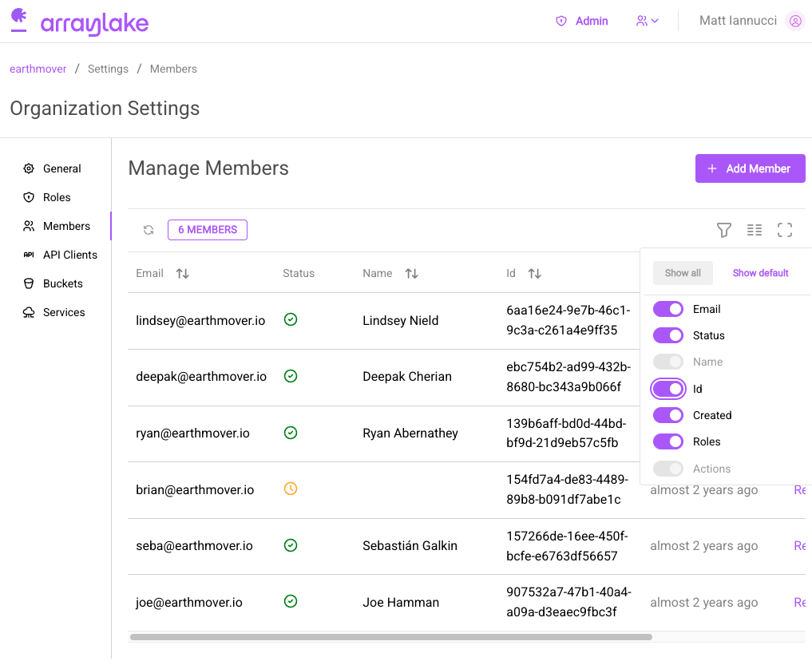The image size is (812, 665).
Task: Click deepak@earthmover.io email cell
Action: click(x=201, y=377)
